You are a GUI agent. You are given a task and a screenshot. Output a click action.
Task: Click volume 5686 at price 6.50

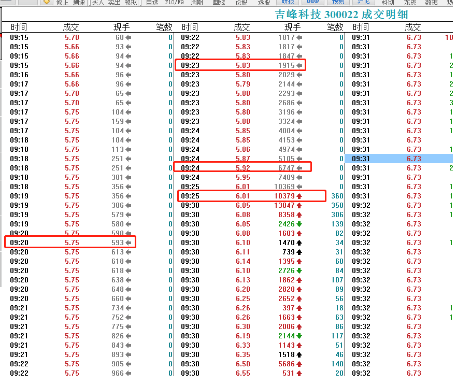click(x=287, y=364)
